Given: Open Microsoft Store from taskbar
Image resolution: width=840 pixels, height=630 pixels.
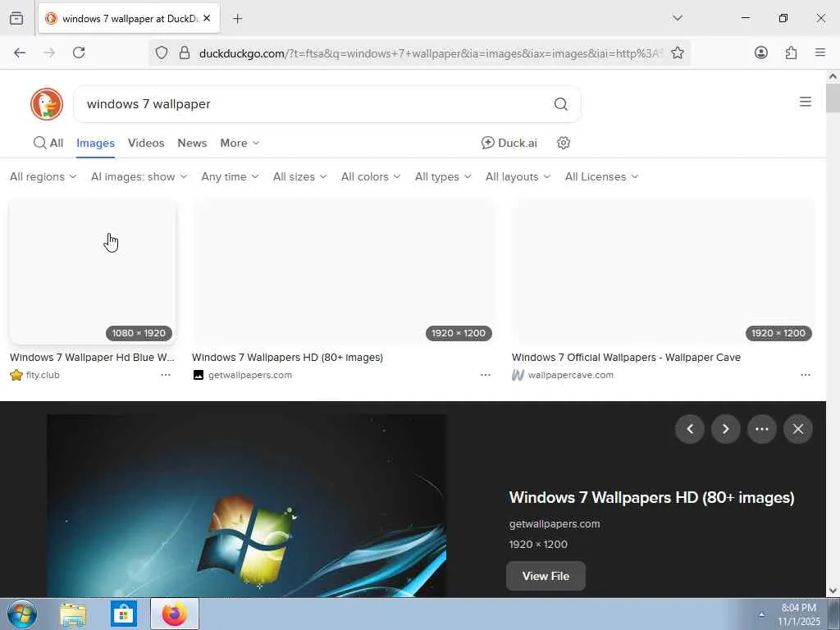Looking at the screenshot, I should (124, 614).
